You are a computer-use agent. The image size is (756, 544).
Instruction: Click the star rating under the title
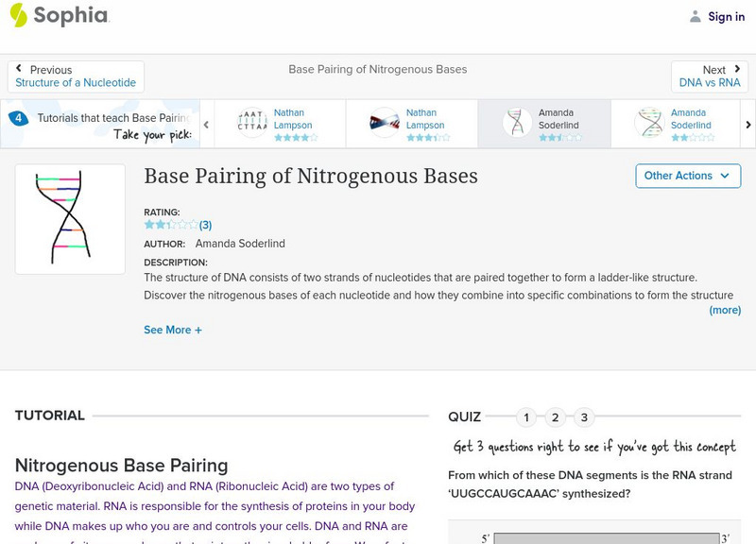(x=170, y=225)
